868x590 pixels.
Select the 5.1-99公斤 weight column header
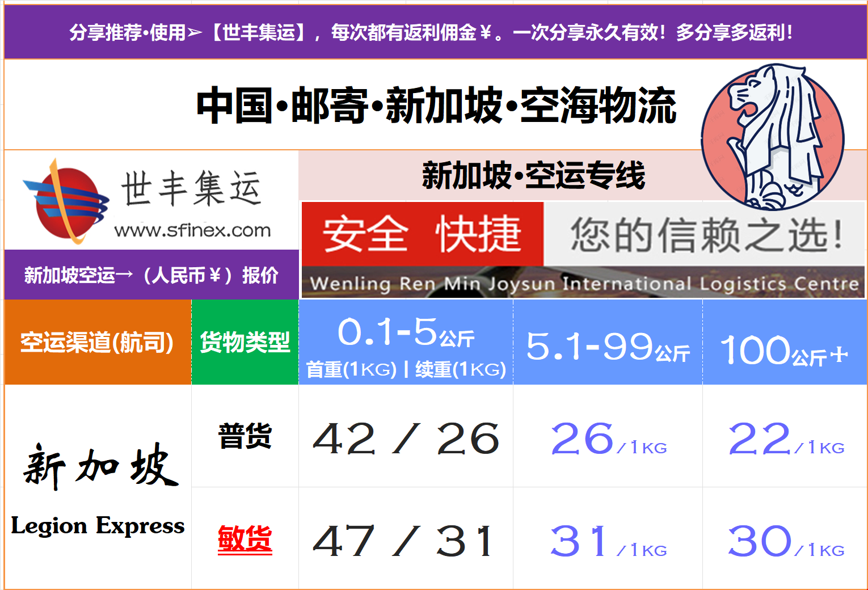click(x=608, y=346)
